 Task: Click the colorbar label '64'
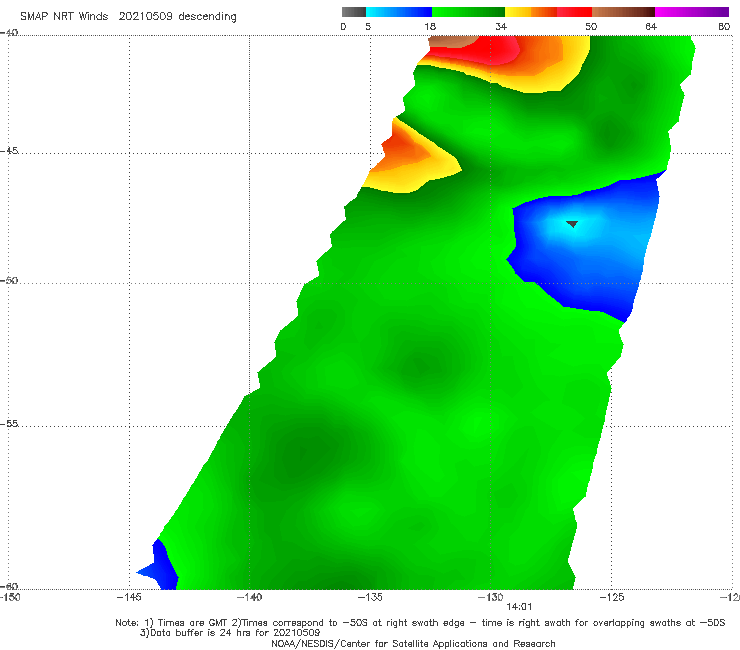click(x=651, y=26)
